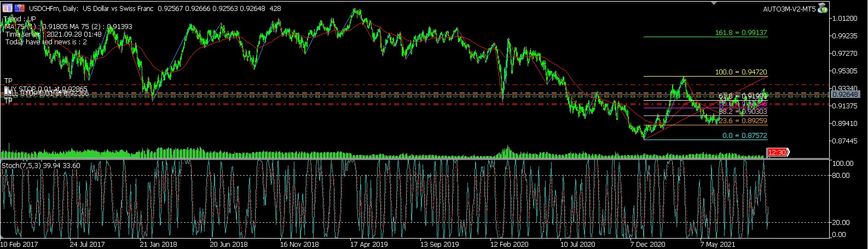The width and height of the screenshot is (868, 249).
Task: Select the Fibonacci 0.0 = 0.87572 level
Action: (744, 135)
